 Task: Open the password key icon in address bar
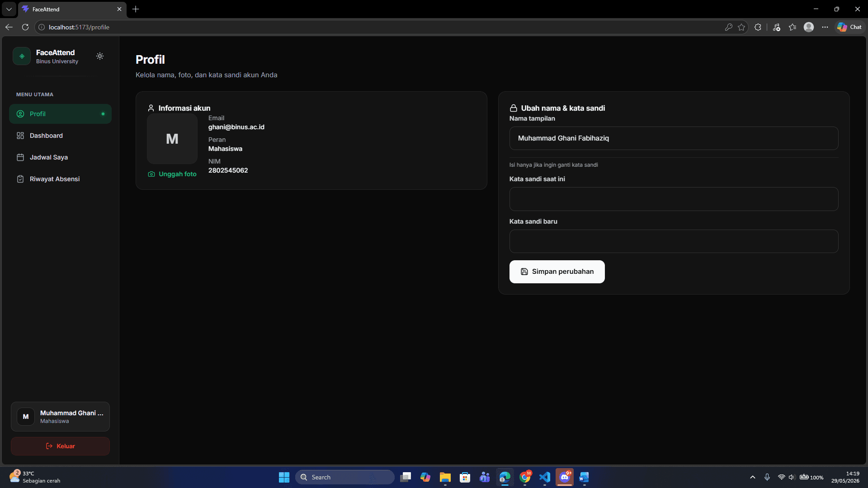tap(728, 27)
